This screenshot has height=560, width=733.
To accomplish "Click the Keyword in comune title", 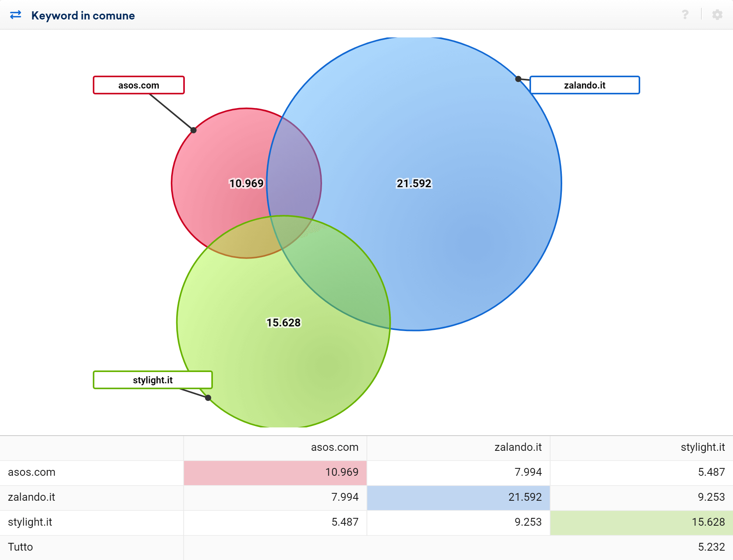I will point(83,16).
